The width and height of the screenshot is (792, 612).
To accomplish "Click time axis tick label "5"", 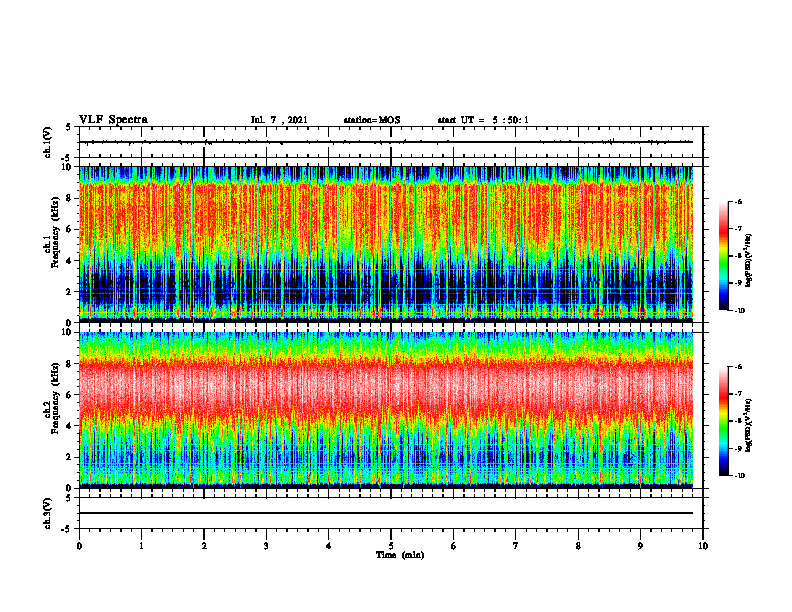I will pyautogui.click(x=391, y=546).
